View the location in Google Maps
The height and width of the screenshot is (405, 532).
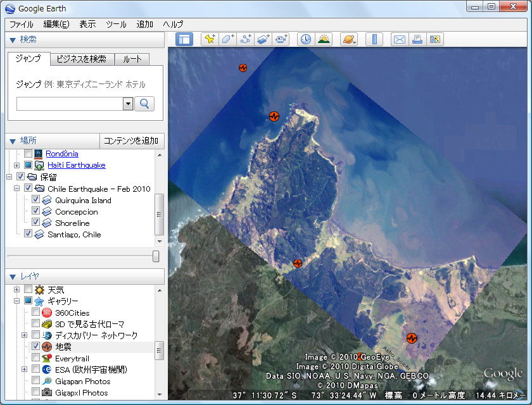(x=434, y=39)
